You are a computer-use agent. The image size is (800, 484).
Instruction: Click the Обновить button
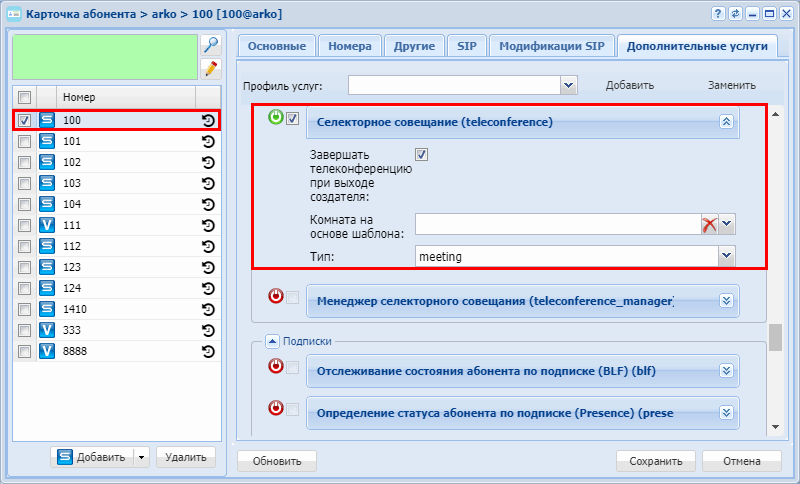tap(277, 461)
